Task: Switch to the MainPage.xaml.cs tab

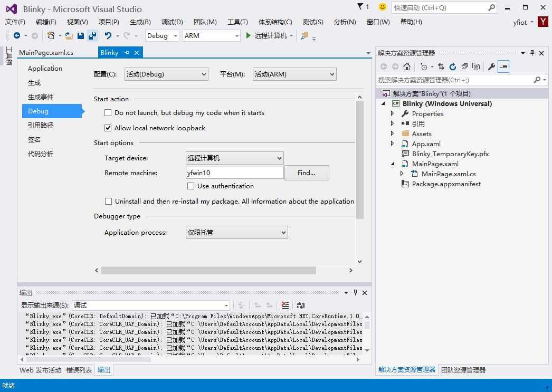Action: pos(46,53)
